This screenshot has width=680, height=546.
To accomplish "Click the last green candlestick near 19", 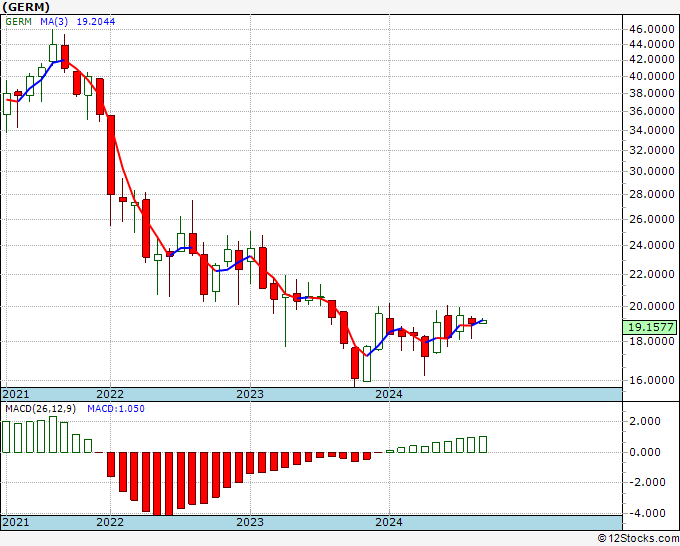I will tap(482, 322).
